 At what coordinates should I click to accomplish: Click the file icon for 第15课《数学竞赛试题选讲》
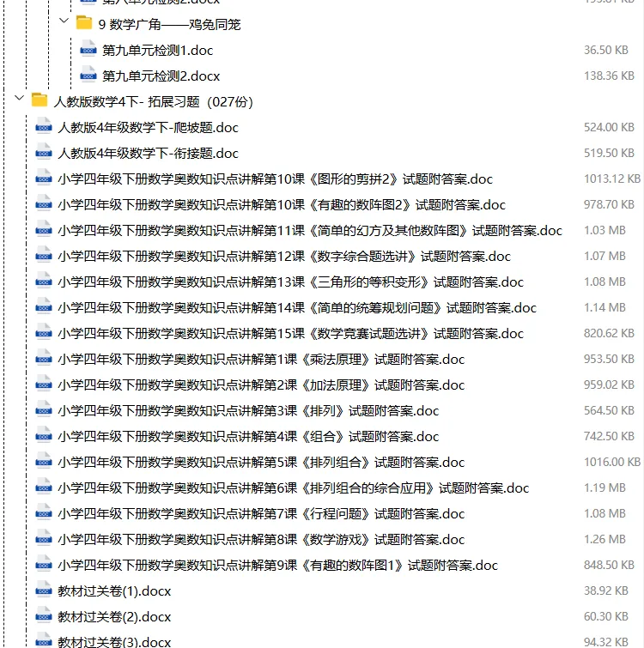pyautogui.click(x=44, y=331)
